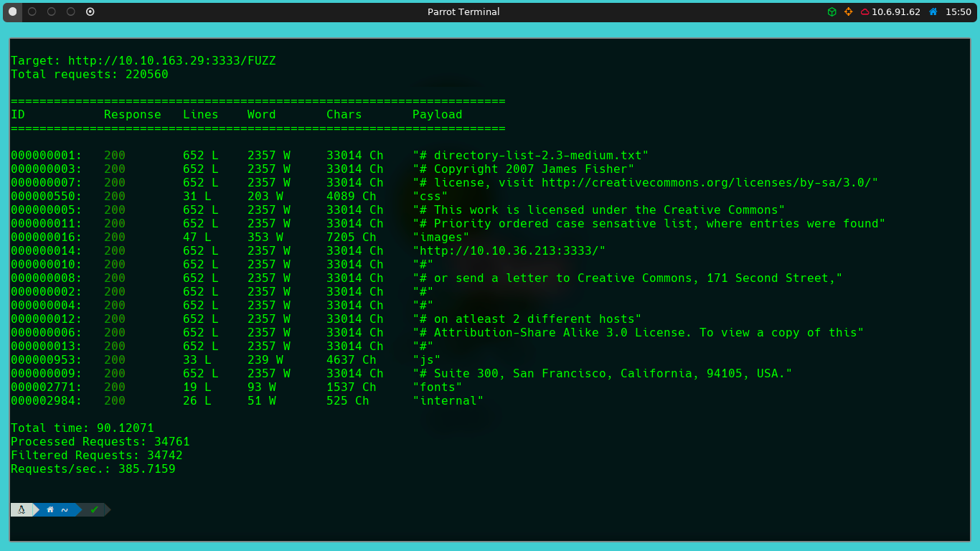980x551 pixels.
Task: Click request ID 000002771
Action: [x=47, y=387]
